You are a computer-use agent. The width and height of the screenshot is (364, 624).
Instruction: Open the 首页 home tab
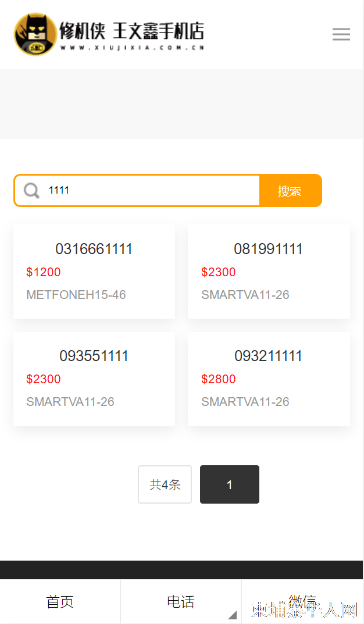(60, 602)
